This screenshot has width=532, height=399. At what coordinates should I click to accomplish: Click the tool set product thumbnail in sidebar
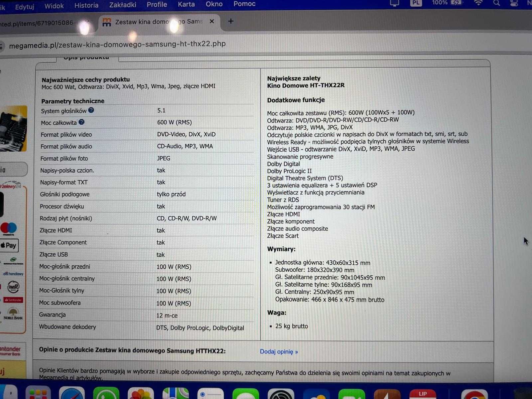click(13, 128)
